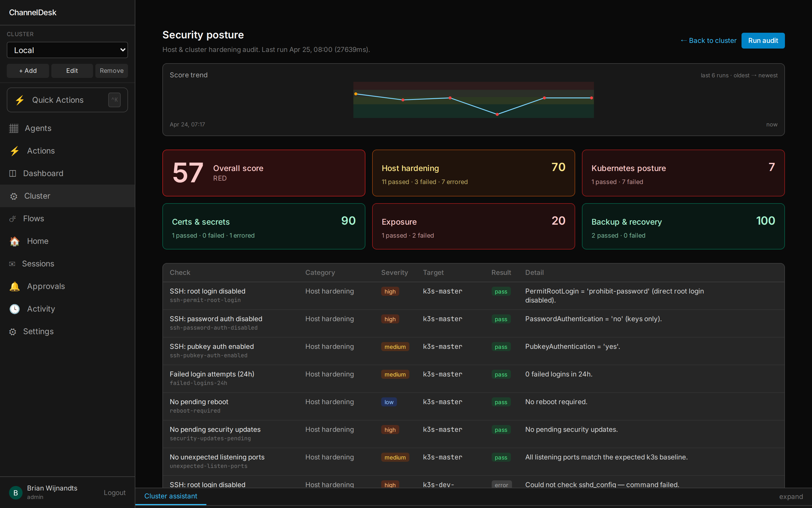Click 'PubkeyAuthentication = 'yes'.' detail text
Viewport: 812px width, 508px height.
[572, 346]
